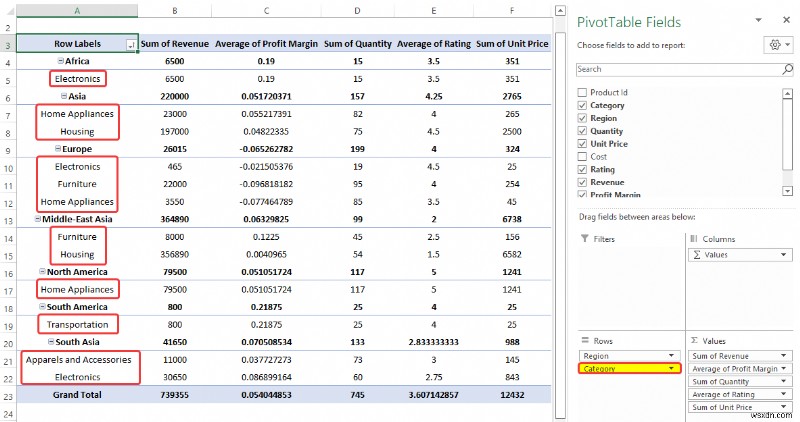Viewport: 800px width, 422px height.
Task: Select column F header
Action: [x=512, y=11]
